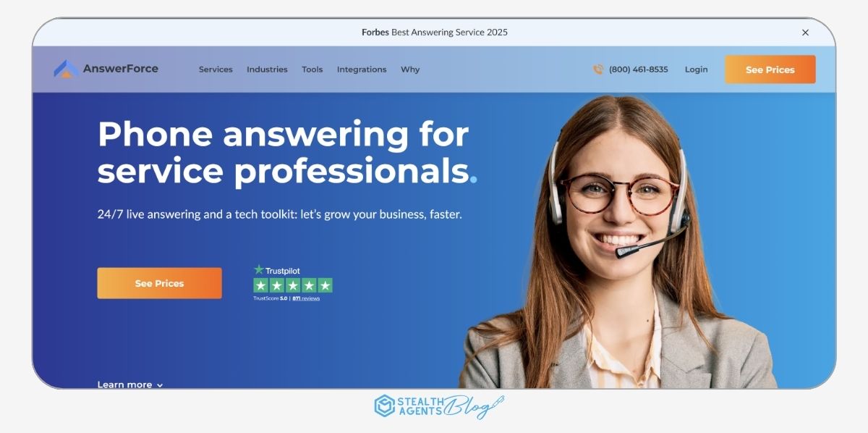
Task: Open the Industries navigation menu
Action: tap(267, 70)
